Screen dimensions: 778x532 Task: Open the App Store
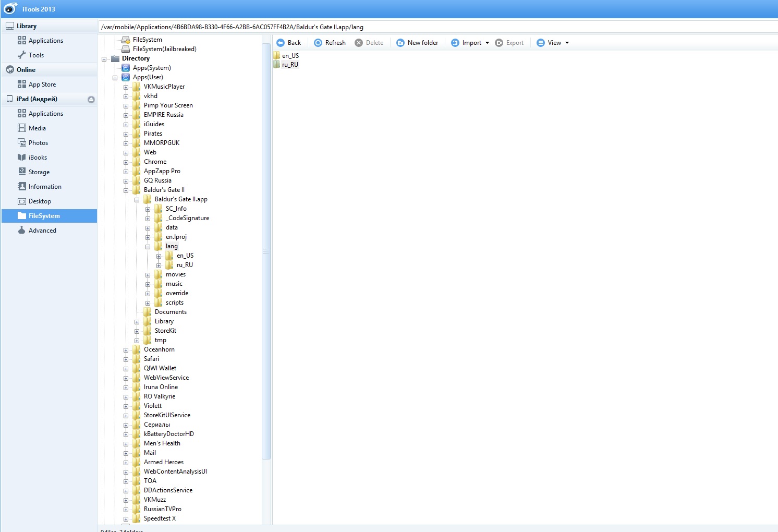pyautogui.click(x=42, y=84)
